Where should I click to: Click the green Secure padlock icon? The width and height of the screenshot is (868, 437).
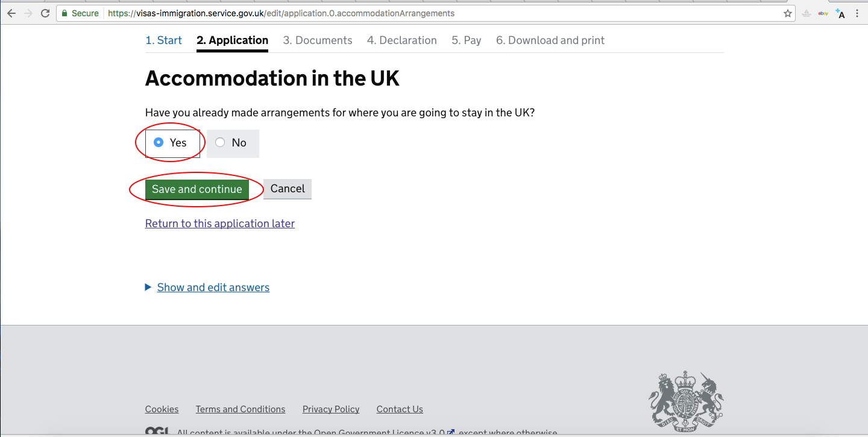click(x=64, y=13)
